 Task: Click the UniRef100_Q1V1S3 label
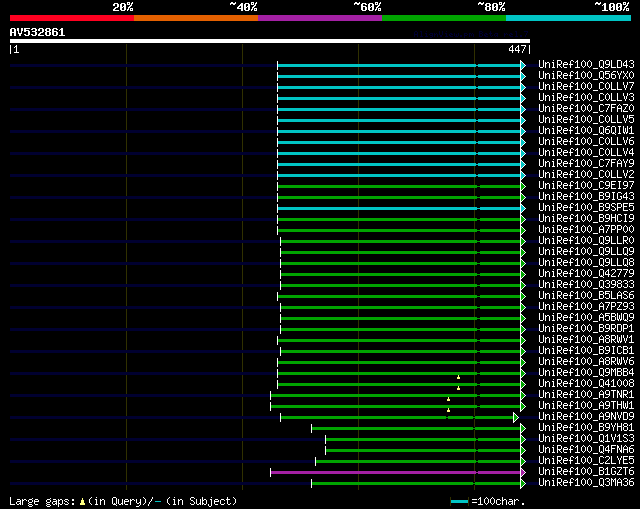click(586, 439)
